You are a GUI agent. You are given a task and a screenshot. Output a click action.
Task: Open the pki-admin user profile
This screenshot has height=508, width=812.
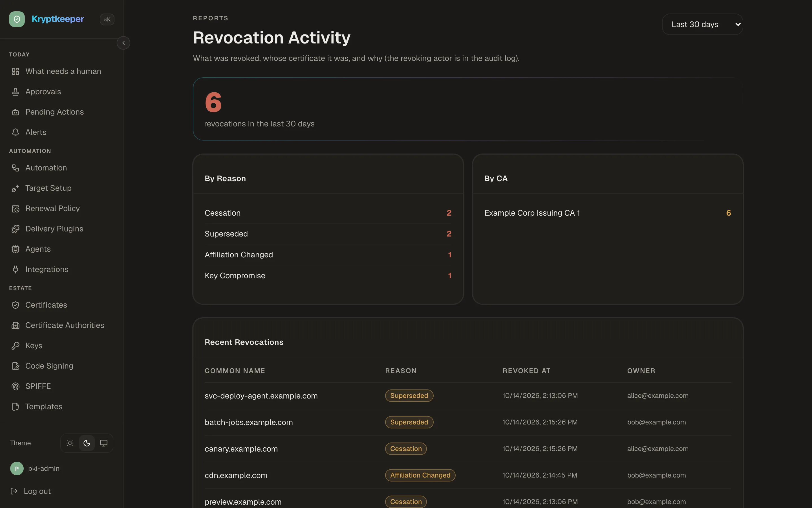click(35, 468)
